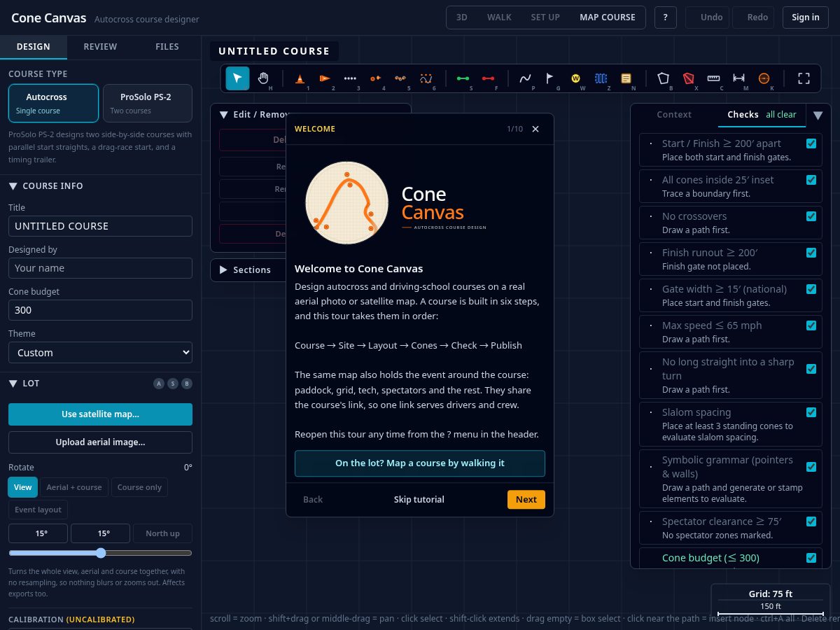840x630 pixels.
Task: Toggle the Max speed 65 mph check
Action: click(811, 325)
